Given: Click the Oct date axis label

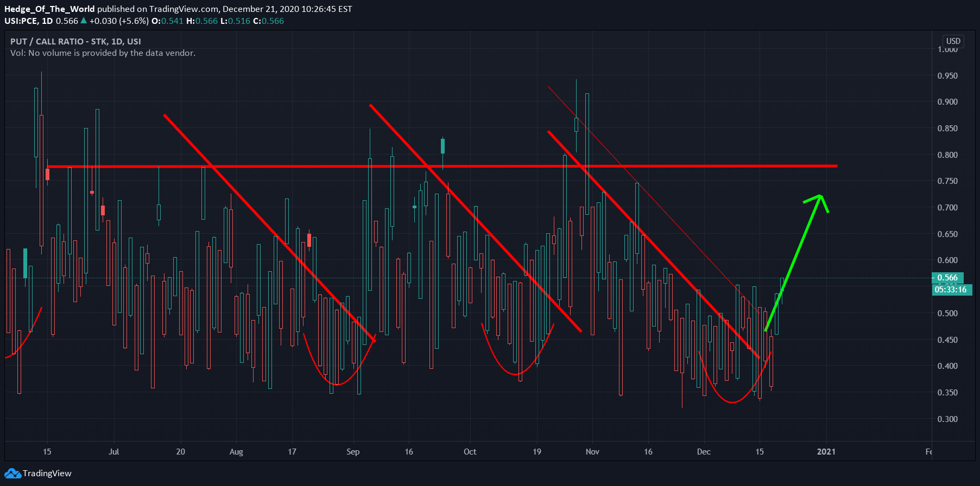Looking at the screenshot, I should 470,452.
